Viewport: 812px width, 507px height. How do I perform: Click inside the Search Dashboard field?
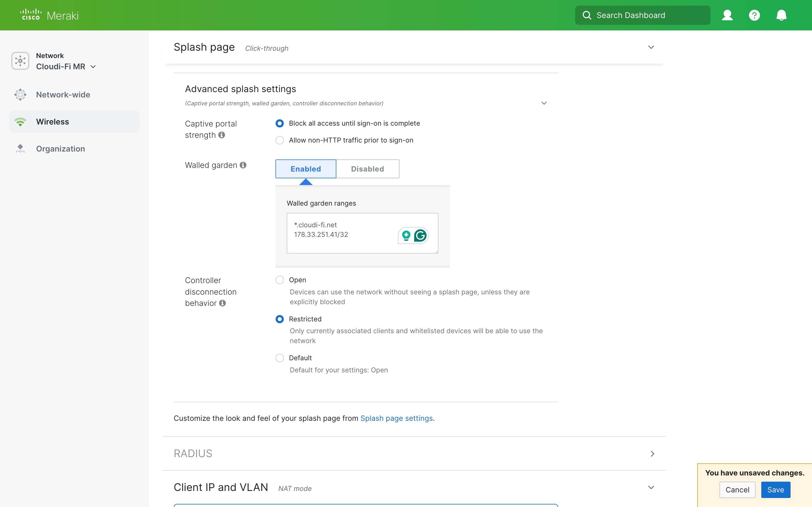pyautogui.click(x=643, y=15)
